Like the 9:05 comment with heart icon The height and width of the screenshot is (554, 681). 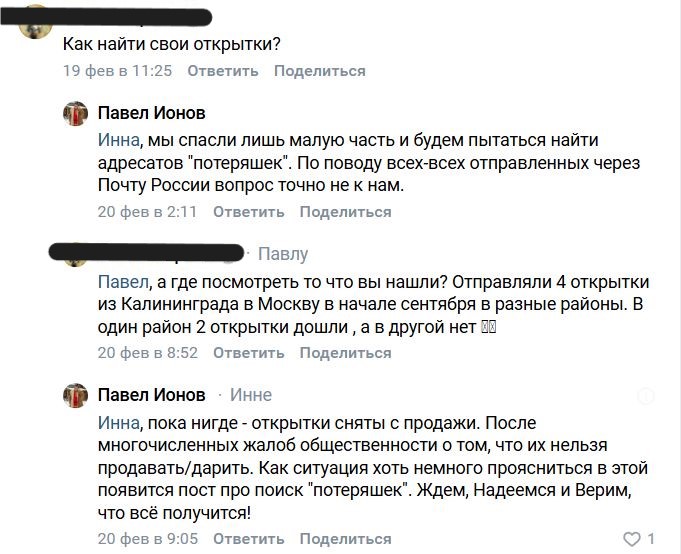pos(631,539)
